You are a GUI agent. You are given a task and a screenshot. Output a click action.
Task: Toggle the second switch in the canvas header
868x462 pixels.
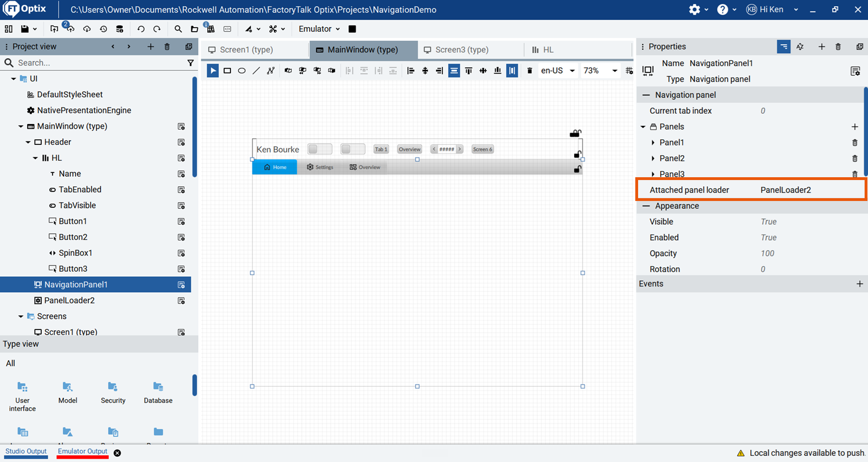353,149
